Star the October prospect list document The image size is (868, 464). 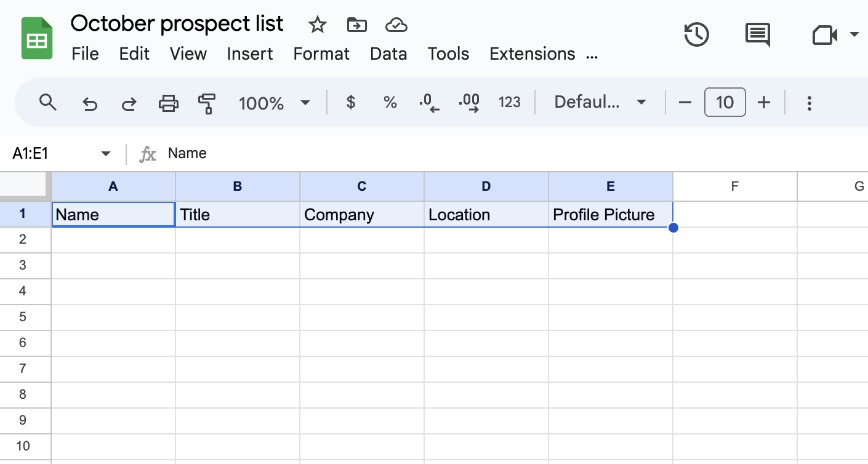(x=317, y=25)
